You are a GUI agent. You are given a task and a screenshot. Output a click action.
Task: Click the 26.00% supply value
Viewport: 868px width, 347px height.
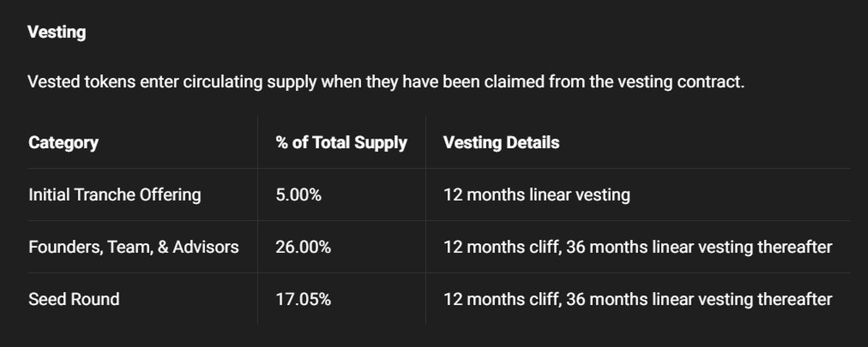point(303,247)
